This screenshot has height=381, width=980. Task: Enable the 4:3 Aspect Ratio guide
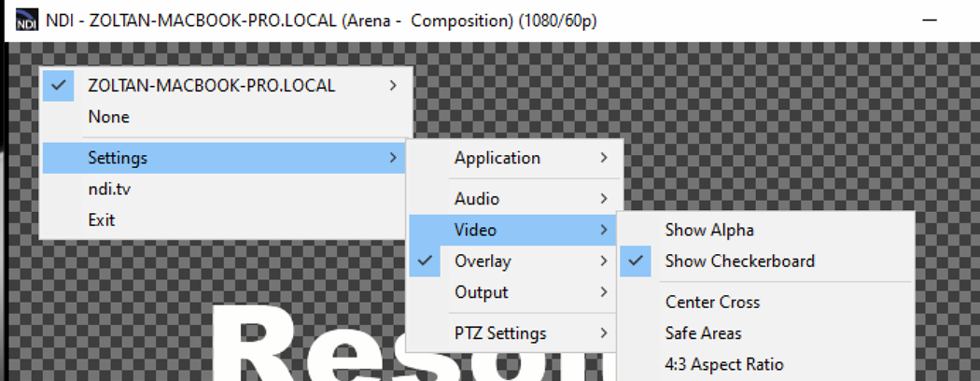pos(724,364)
